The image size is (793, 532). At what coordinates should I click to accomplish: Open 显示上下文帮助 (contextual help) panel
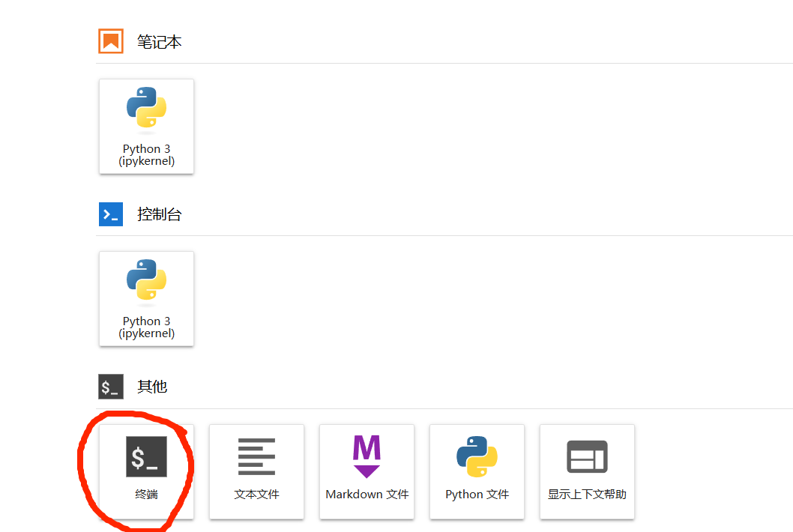pyautogui.click(x=587, y=472)
